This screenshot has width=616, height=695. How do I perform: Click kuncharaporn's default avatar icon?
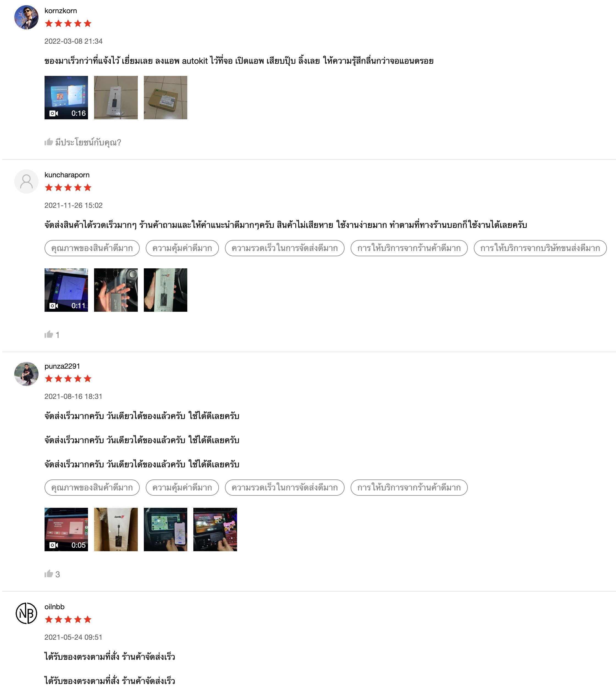pos(26,181)
